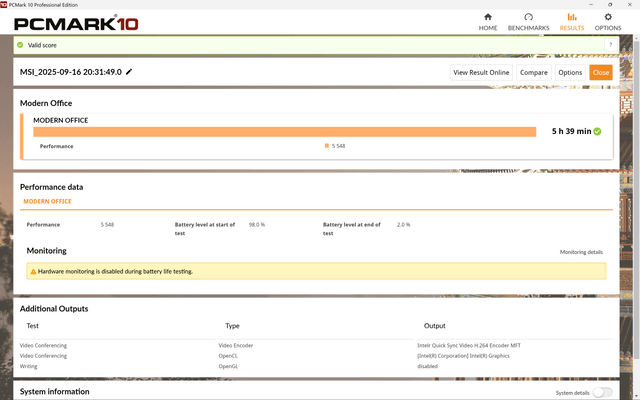Screen dimensions: 640x400
Task: Click the orange Performance 5 548 legend square
Action: [327, 146]
